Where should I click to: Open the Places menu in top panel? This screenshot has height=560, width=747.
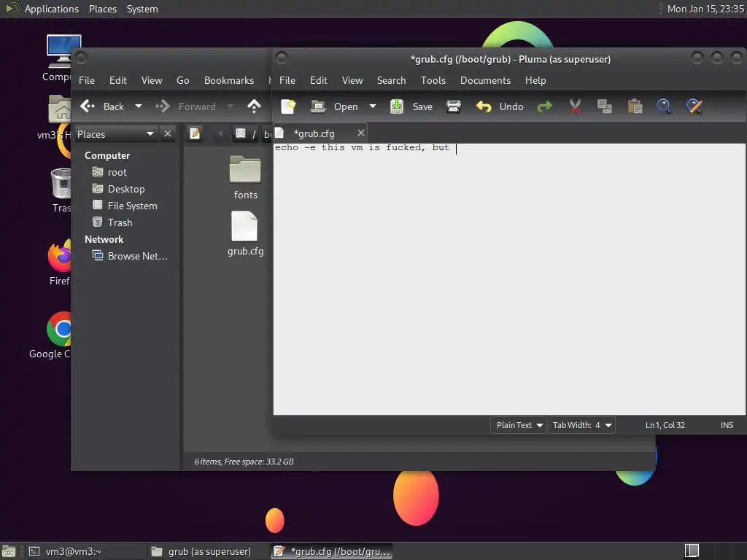point(102,9)
